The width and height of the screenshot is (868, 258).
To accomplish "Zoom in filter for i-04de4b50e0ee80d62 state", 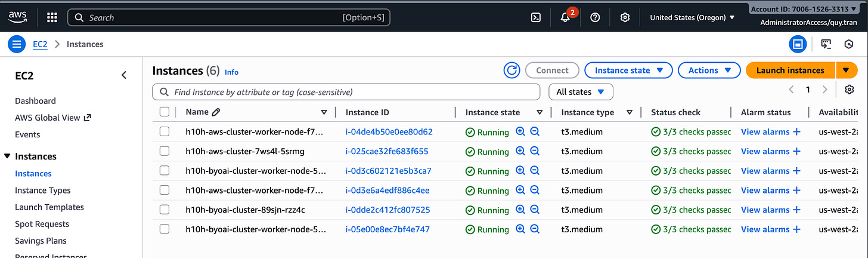I will 520,132.
